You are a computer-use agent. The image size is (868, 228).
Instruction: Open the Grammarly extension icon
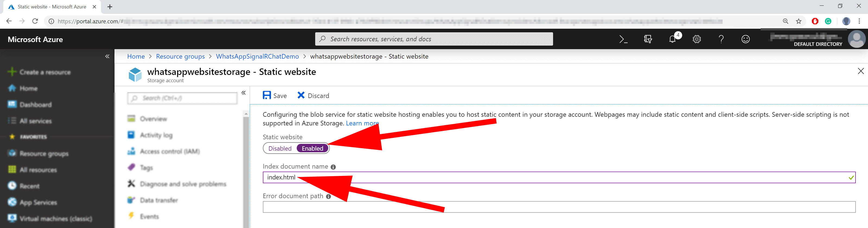tap(828, 21)
